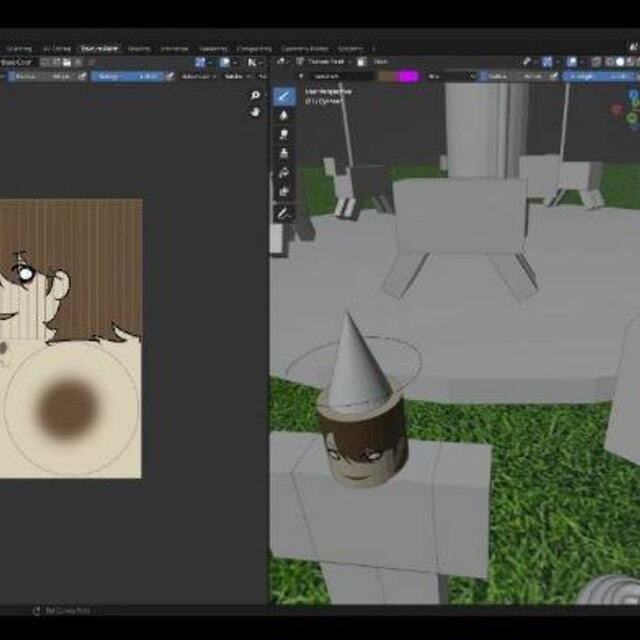Select the Smear tool in viewport toolbar
The width and height of the screenshot is (640, 640).
284,135
